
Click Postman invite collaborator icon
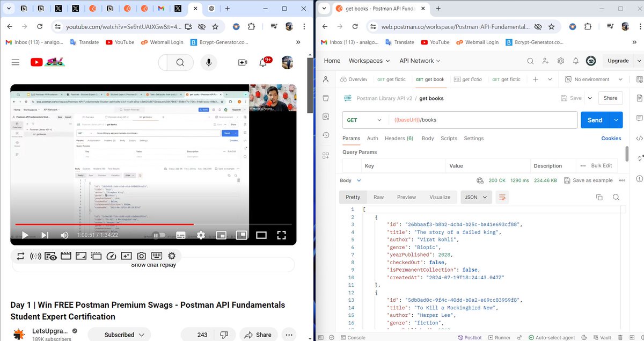click(x=546, y=61)
